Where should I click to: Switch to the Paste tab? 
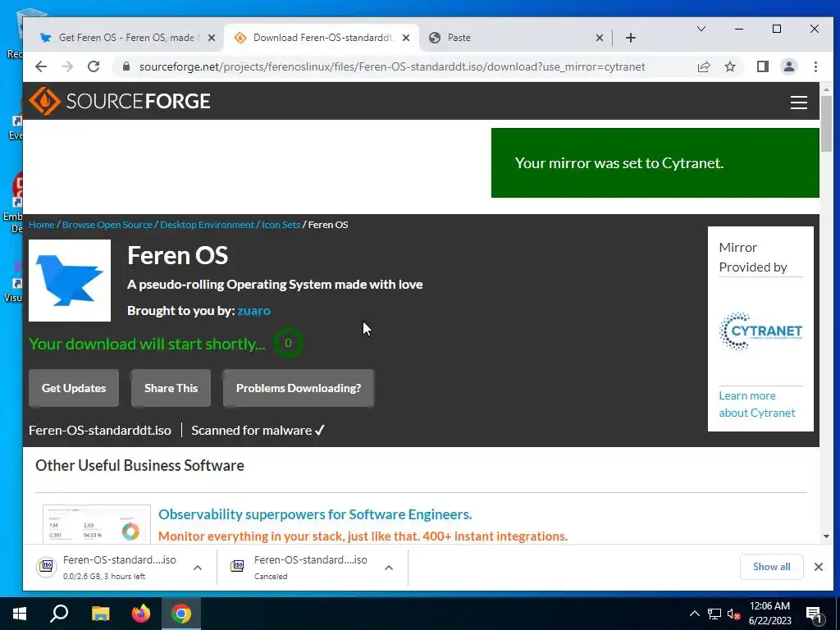(x=514, y=38)
